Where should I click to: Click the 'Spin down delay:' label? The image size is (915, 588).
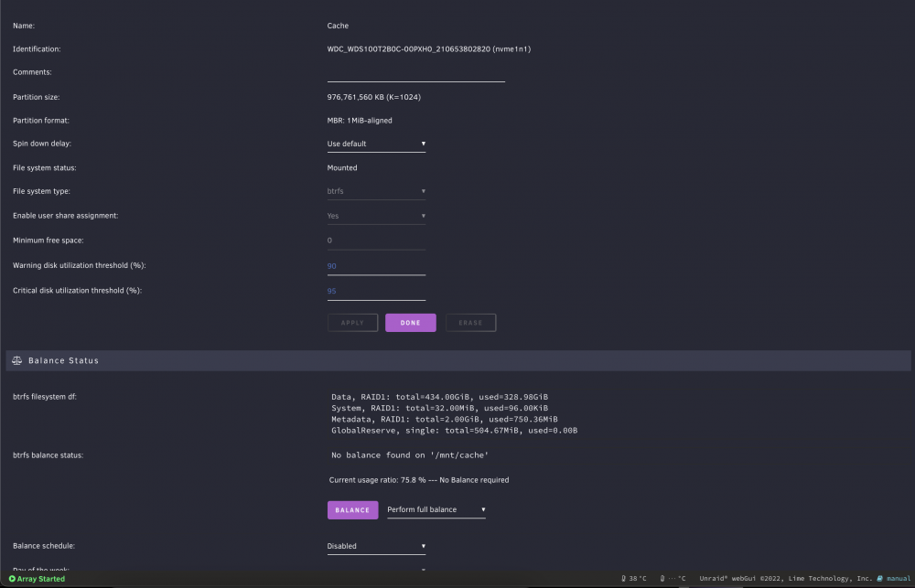coord(42,144)
